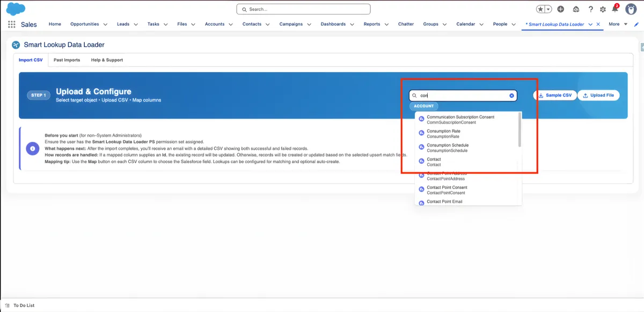The height and width of the screenshot is (312, 644).
Task: Click icon beside Contact Point Consent
Action: 421,190
